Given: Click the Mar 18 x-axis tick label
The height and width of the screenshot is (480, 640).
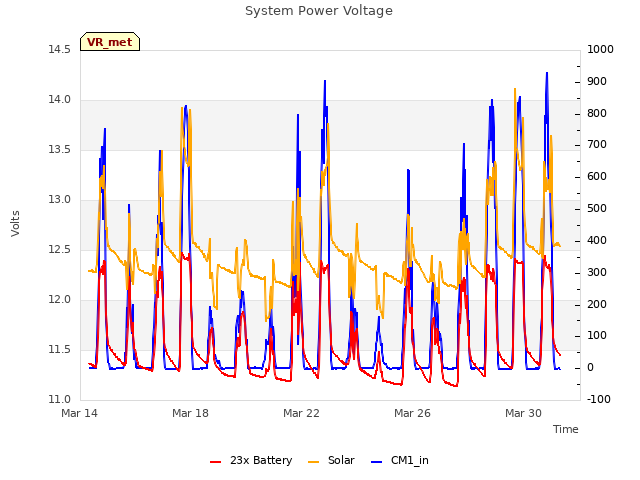Looking at the screenshot, I should (190, 413).
